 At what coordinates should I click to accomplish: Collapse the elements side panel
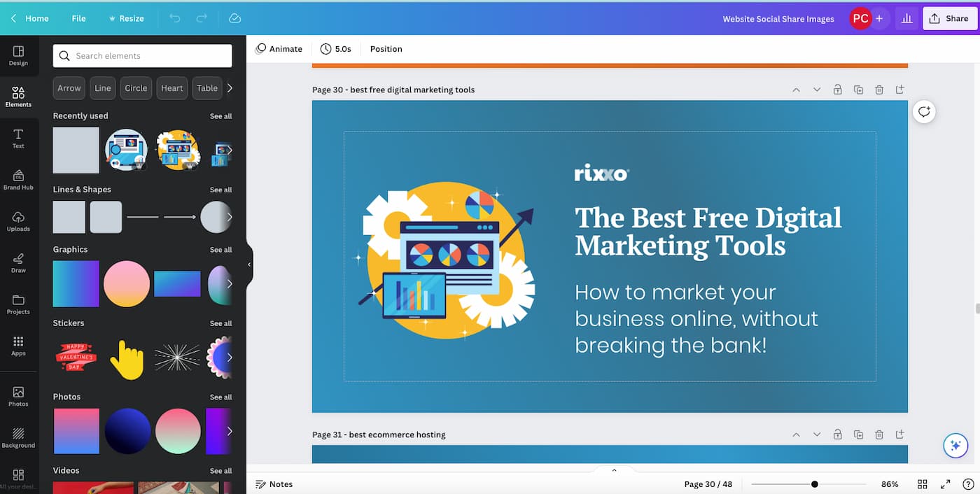[x=248, y=264]
